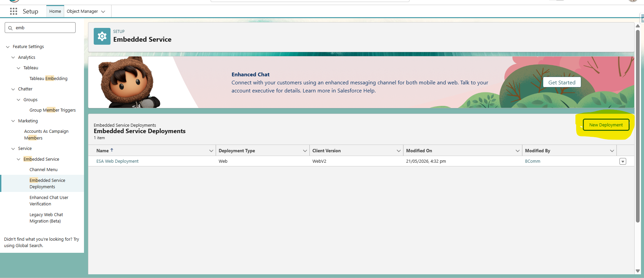Open Client Version column dropdown
The image size is (644, 278).
coord(399,151)
